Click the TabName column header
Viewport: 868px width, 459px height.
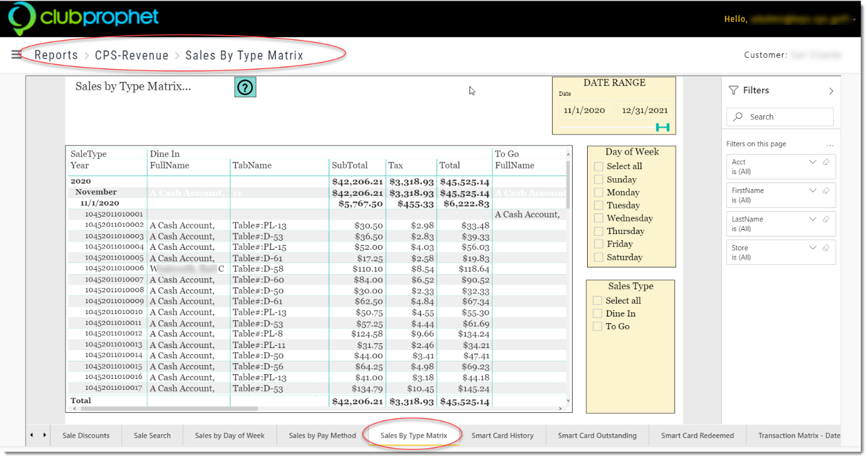252,166
